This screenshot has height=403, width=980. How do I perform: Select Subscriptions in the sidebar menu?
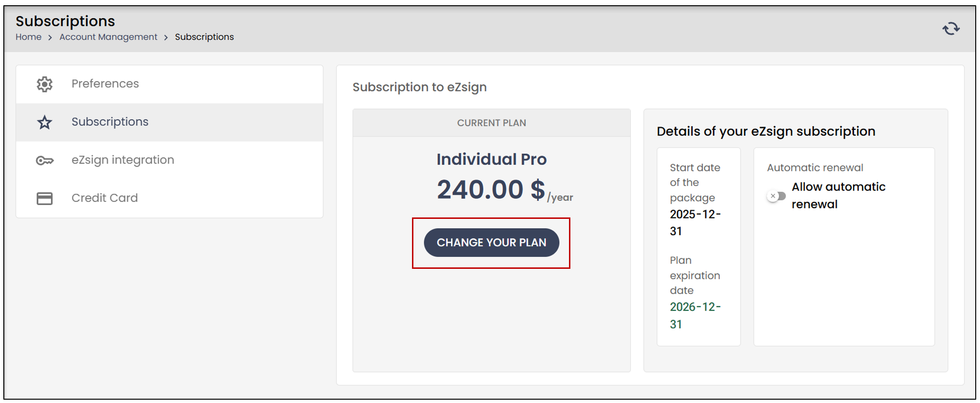[169, 122]
